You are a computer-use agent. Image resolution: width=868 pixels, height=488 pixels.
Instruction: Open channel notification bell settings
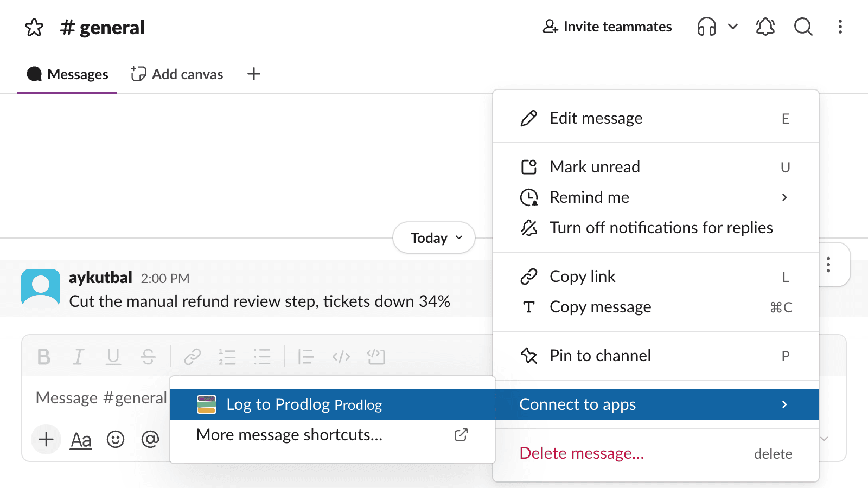(765, 27)
